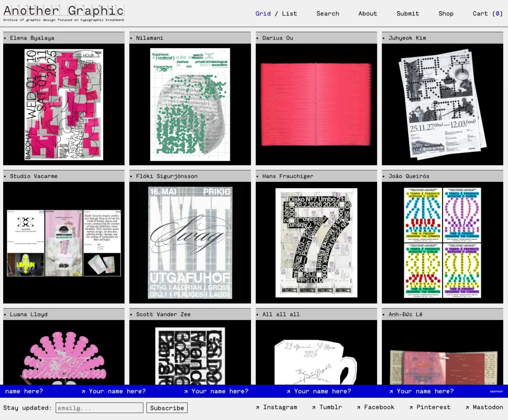
Task: Open the Tumblr link
Action: click(x=327, y=407)
